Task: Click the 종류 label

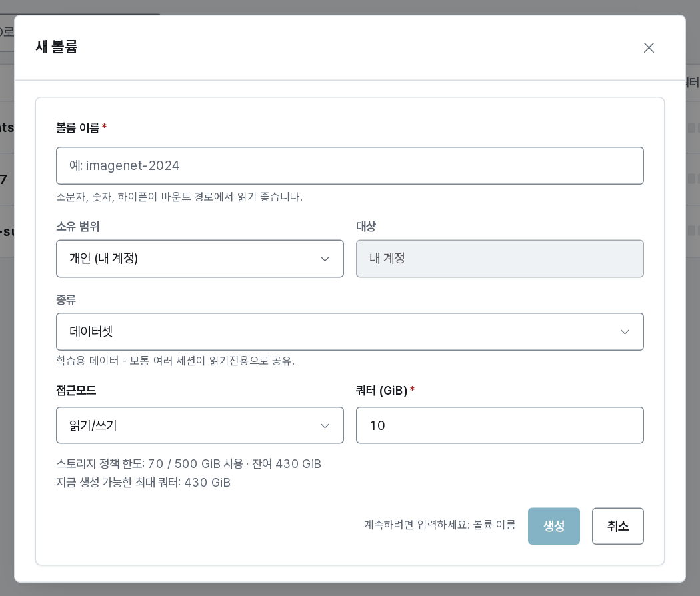Action: click(x=66, y=299)
